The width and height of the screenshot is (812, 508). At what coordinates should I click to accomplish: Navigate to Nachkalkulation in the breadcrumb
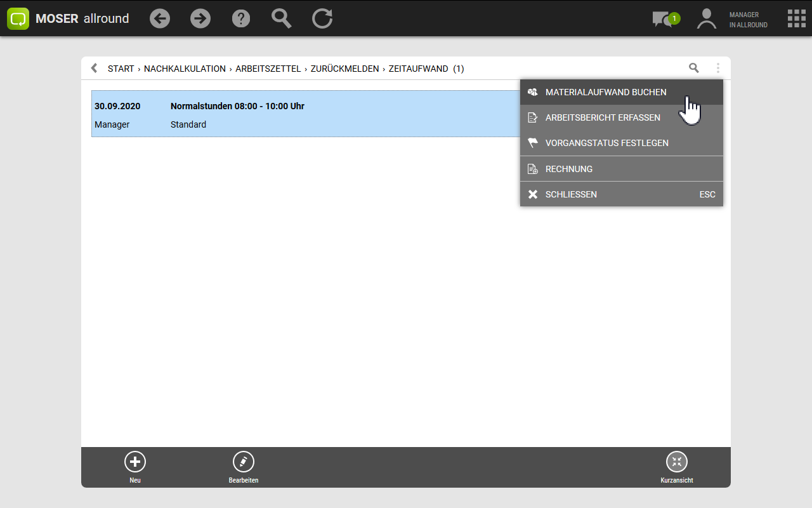185,69
